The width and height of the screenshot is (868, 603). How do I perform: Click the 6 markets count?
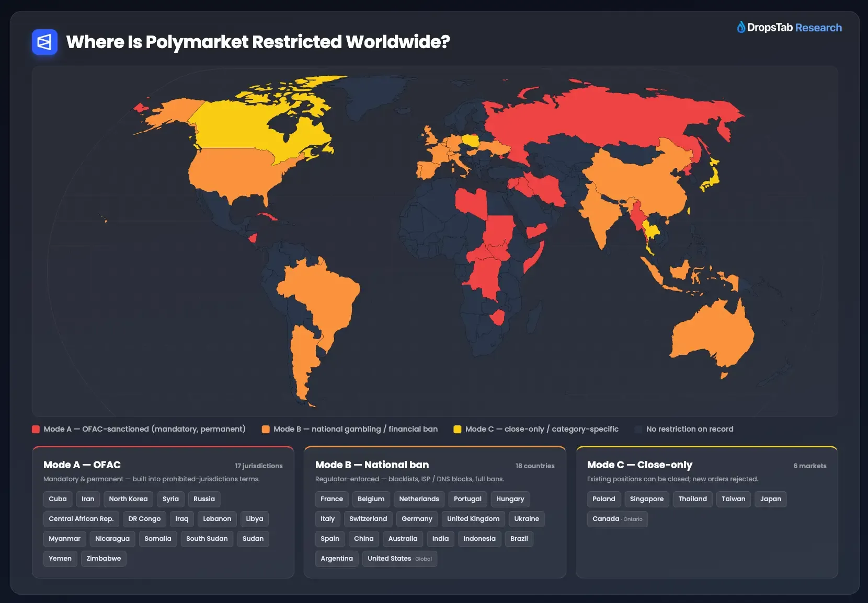point(810,466)
